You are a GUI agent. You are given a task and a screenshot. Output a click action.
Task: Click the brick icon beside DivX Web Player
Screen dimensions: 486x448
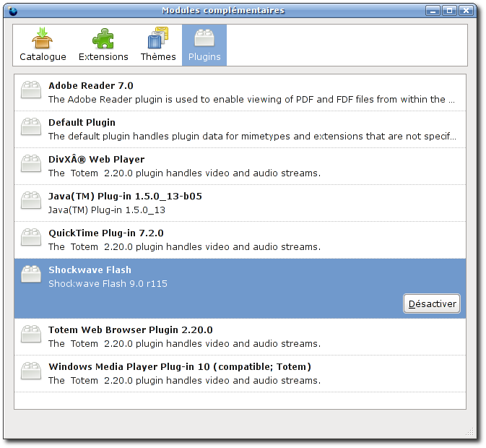tap(31, 164)
